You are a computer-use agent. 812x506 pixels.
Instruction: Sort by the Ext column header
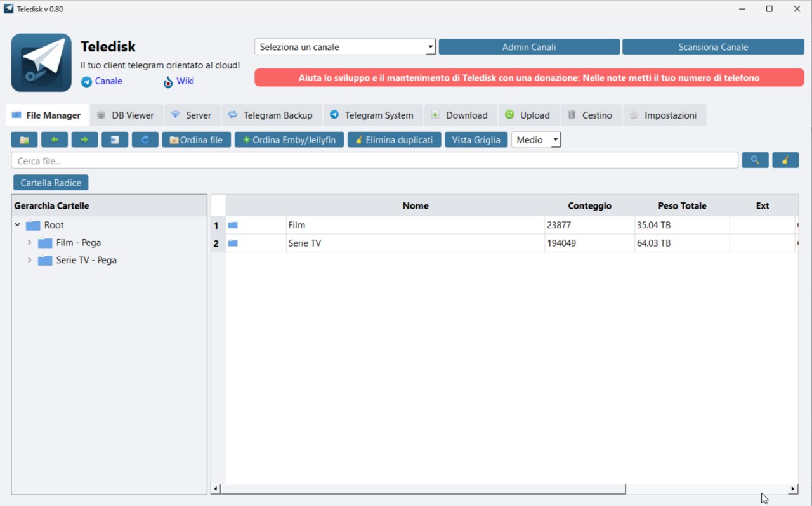[763, 205]
